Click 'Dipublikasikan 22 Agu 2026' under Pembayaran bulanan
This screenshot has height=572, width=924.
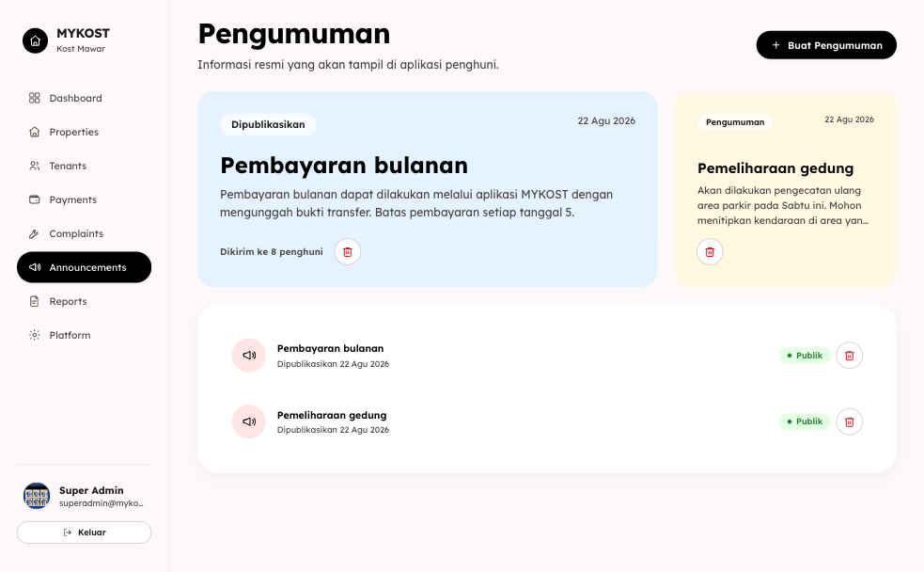pos(333,364)
